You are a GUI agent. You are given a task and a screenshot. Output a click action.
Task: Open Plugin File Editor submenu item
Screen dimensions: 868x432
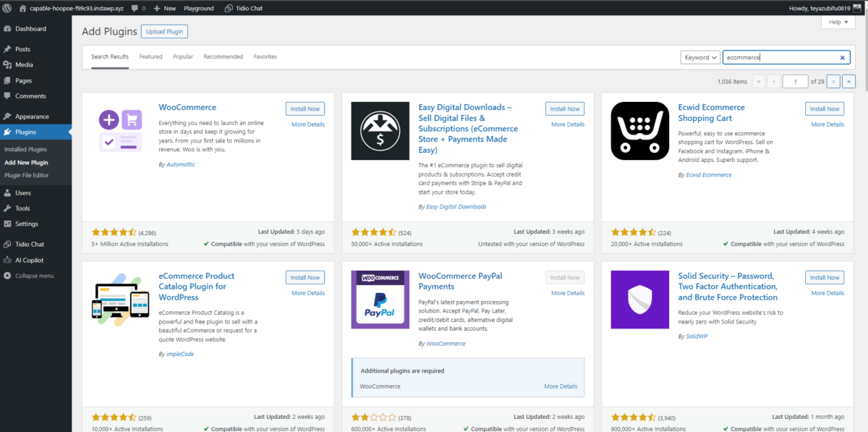click(27, 175)
